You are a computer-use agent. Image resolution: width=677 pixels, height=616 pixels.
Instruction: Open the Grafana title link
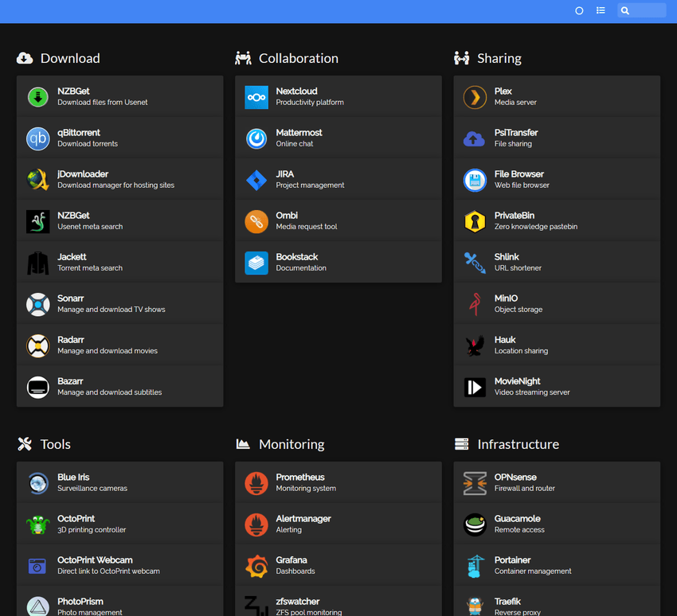click(x=292, y=560)
